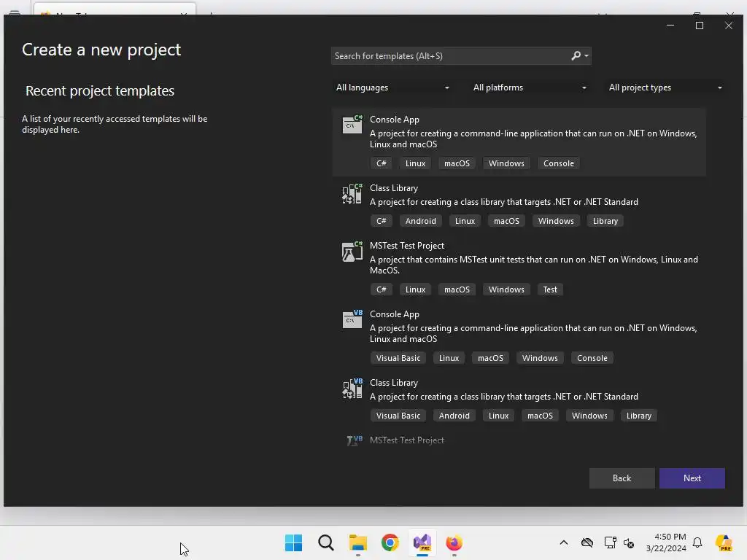Select the Visual Basic Class Library title
Image resolution: width=747 pixels, height=560 pixels.
pyautogui.click(x=393, y=383)
